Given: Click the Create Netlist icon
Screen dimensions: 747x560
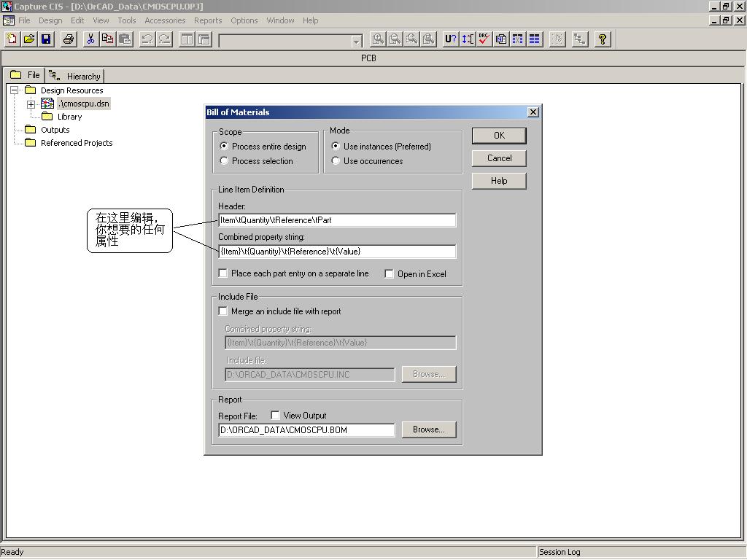Looking at the screenshot, I should pos(500,39).
